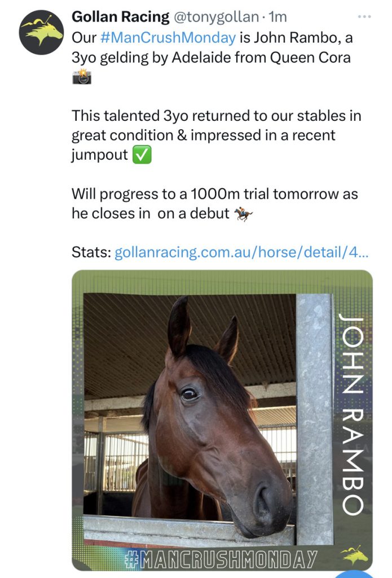Click the tweet's first line mentioning Queen Cora
Image resolution: width=392 pixels, height=578 pixels.
point(212,47)
